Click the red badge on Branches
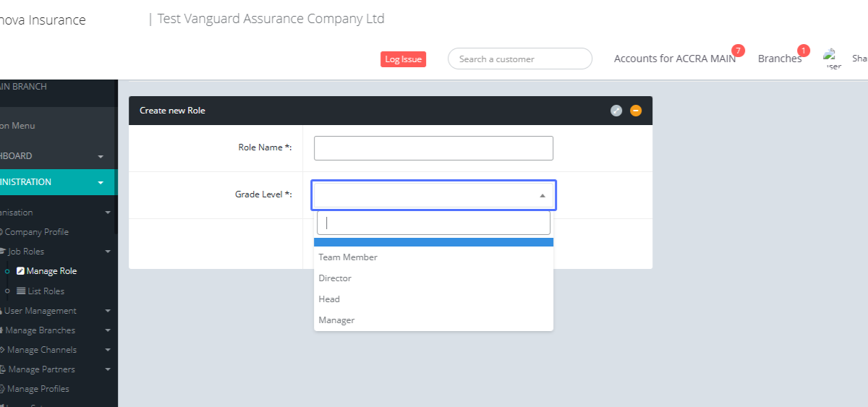Image resolution: width=868 pixels, height=407 pixels. click(x=804, y=51)
